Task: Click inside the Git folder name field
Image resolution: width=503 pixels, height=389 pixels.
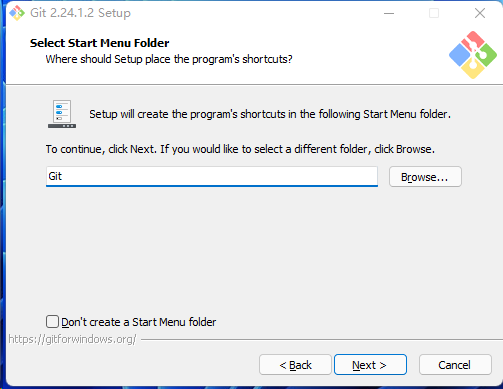Action: click(212, 176)
